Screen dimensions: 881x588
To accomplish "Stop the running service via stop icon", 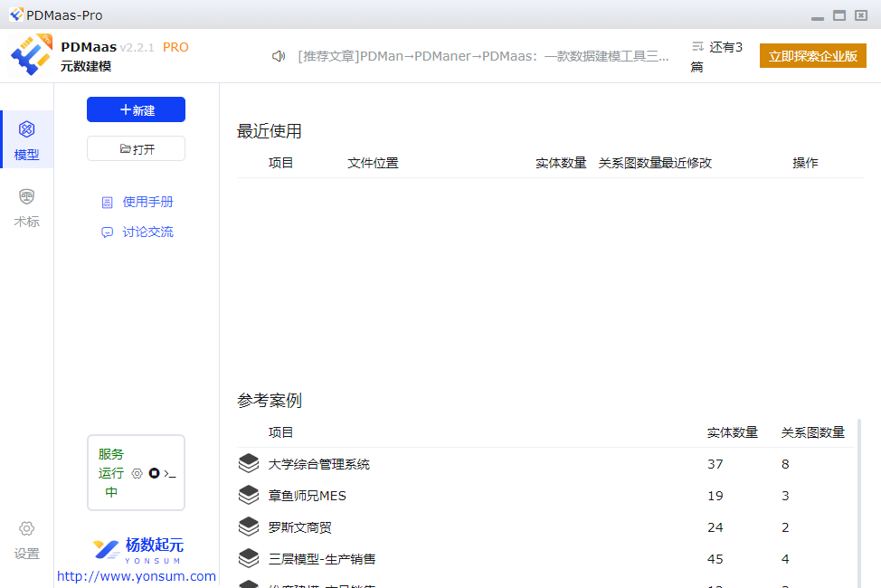I will [x=154, y=473].
